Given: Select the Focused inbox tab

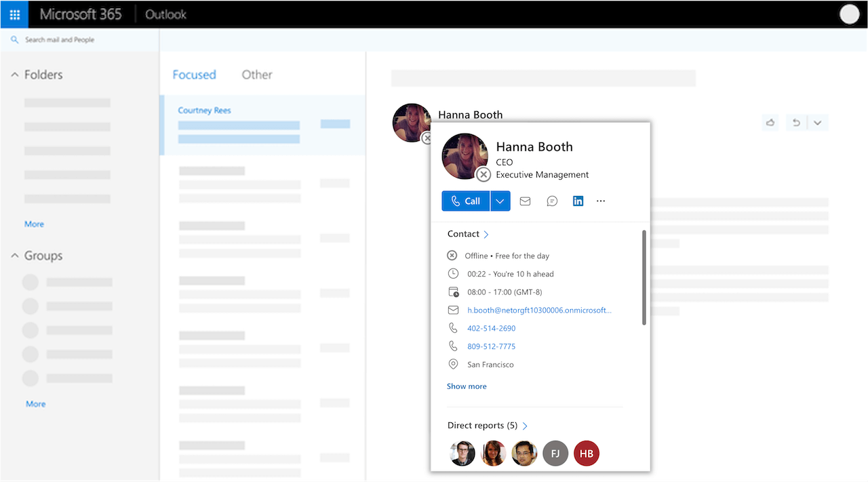Looking at the screenshot, I should [x=194, y=75].
